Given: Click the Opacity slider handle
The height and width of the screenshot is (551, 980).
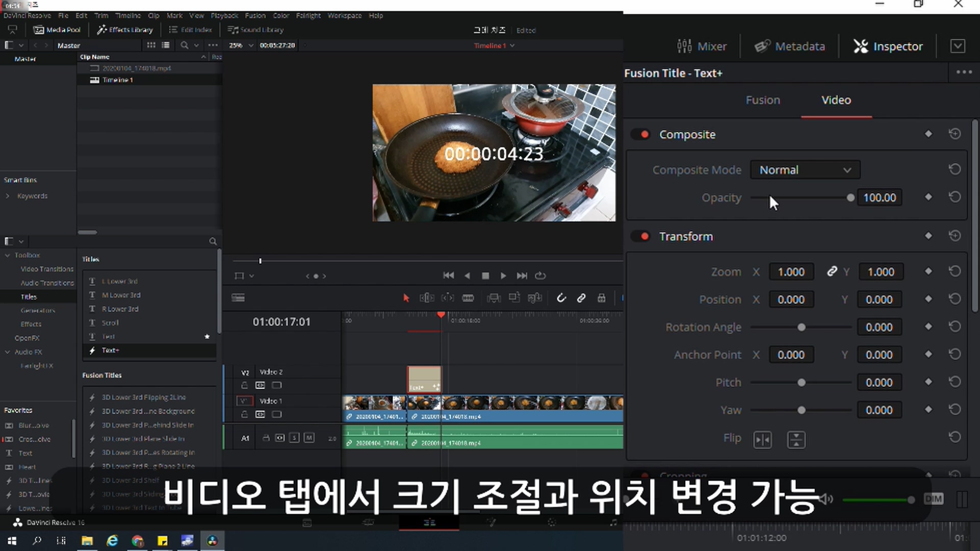Looking at the screenshot, I should pyautogui.click(x=850, y=197).
